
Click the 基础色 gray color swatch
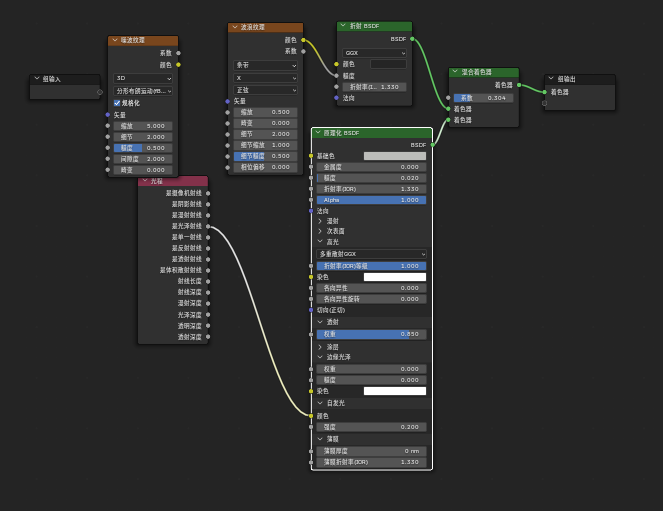[395, 156]
